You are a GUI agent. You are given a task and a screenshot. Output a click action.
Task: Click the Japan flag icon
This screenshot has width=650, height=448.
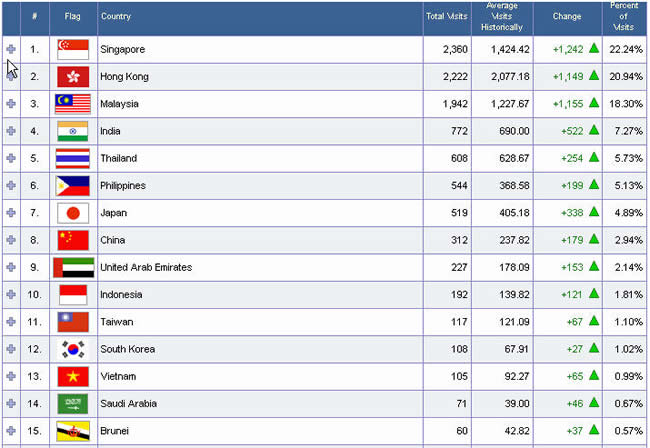73,213
